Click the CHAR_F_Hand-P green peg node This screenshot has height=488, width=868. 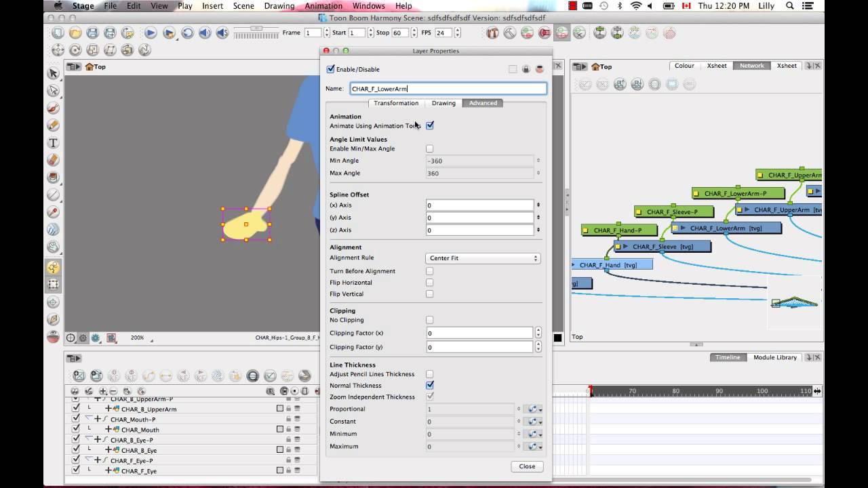coord(618,230)
